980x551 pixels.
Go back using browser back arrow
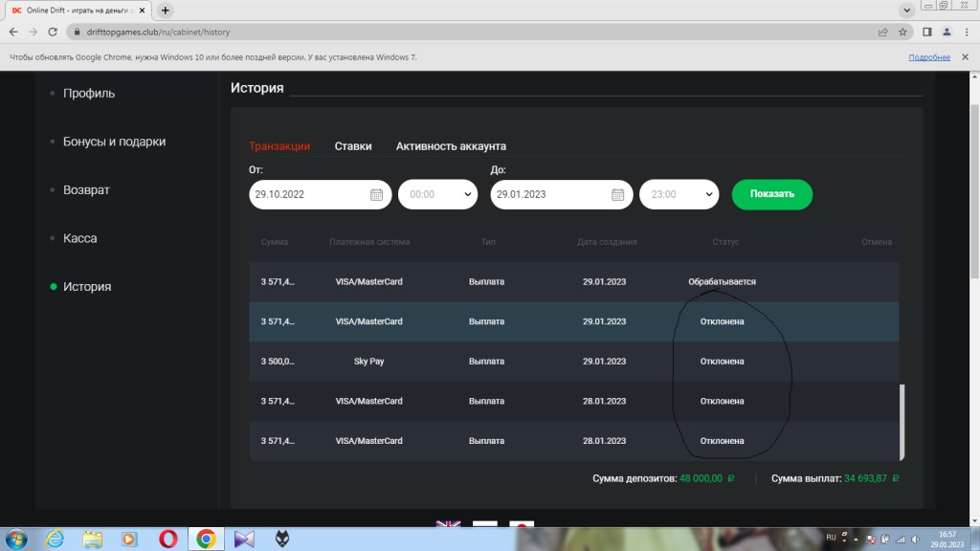pos(13,32)
